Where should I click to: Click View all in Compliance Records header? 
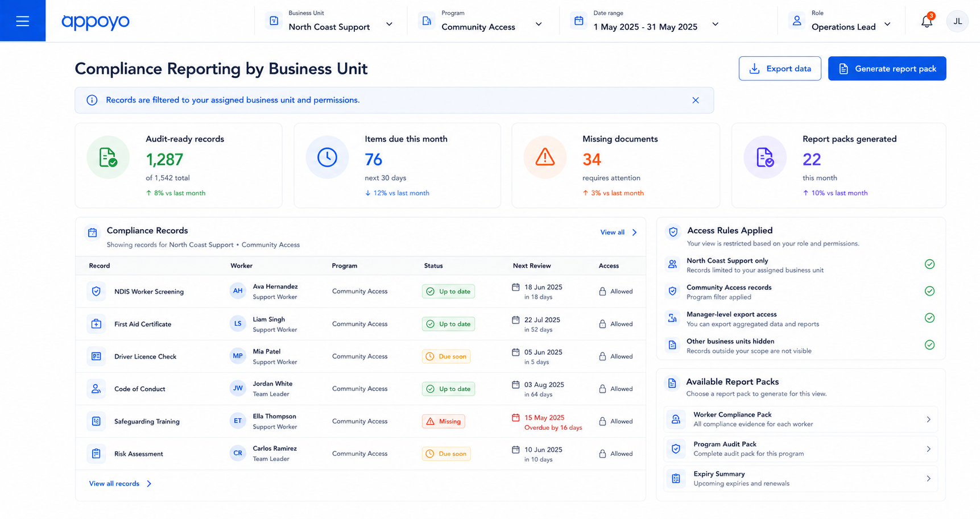618,232
